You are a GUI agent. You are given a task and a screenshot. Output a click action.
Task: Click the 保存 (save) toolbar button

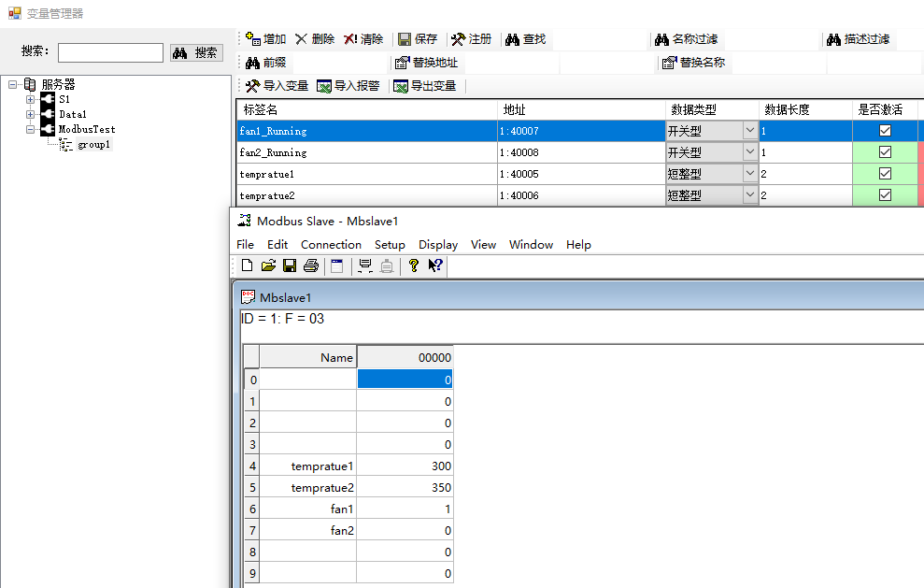coord(418,39)
